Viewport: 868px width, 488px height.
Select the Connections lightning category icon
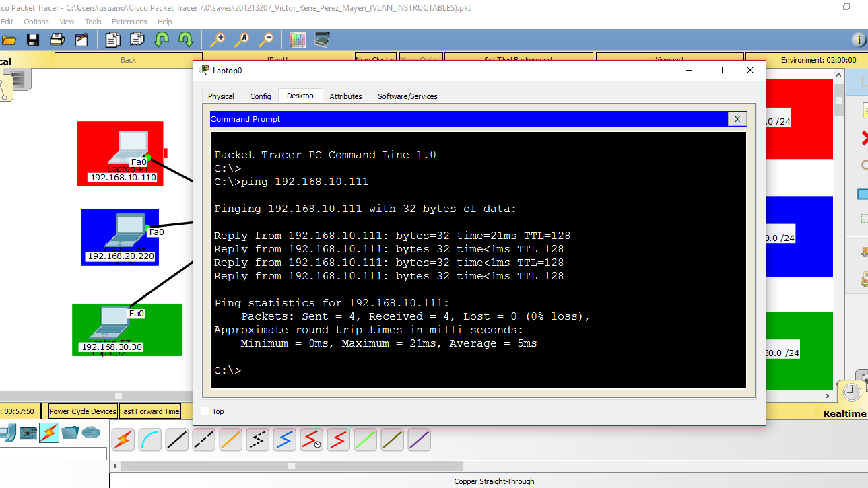coord(49,432)
